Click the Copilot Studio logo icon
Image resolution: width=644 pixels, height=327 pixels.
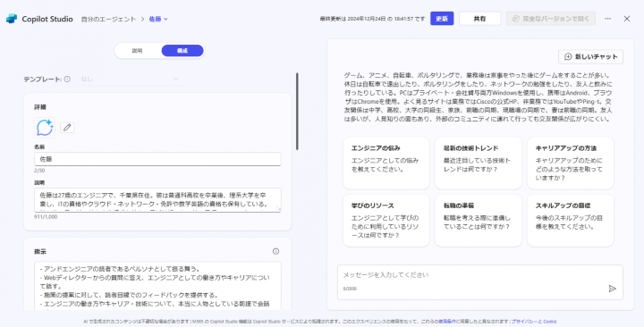coord(12,19)
